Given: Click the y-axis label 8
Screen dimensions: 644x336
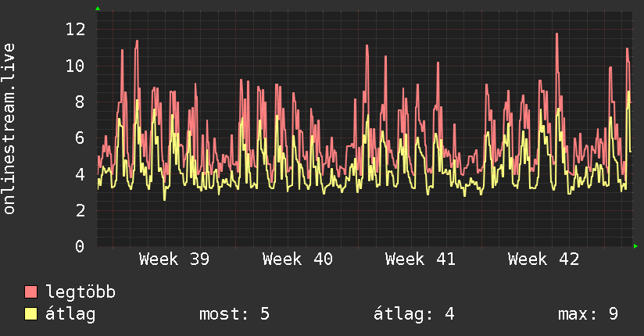Looking at the screenshot, I should point(80,102).
